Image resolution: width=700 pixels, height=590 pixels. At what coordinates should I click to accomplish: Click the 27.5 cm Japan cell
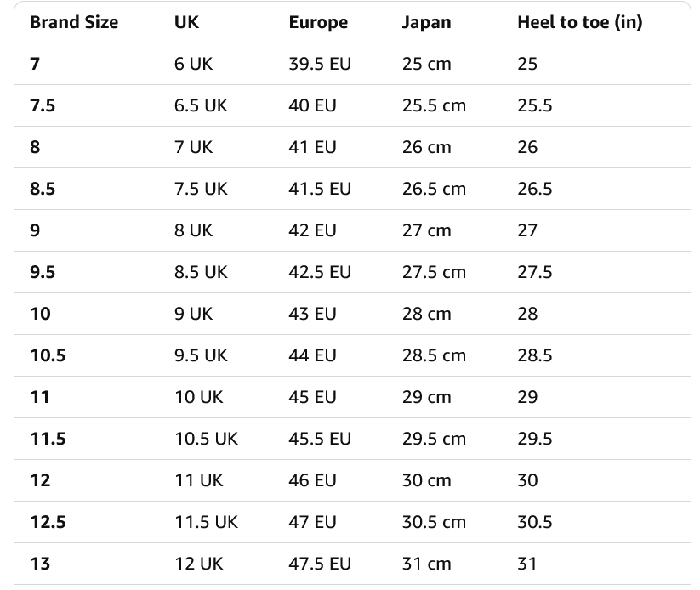click(434, 272)
